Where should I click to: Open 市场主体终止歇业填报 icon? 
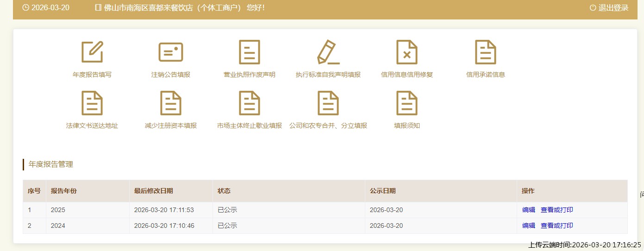click(x=250, y=103)
